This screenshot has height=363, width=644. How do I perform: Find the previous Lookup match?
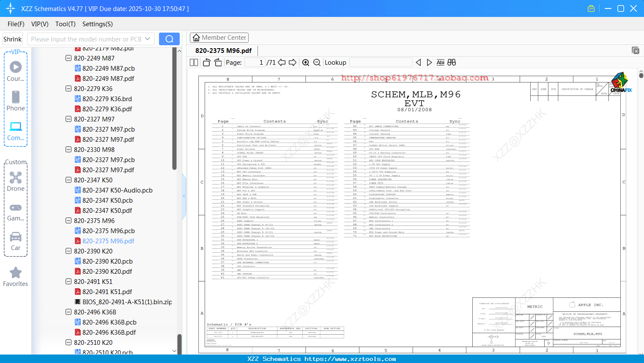tap(418, 63)
